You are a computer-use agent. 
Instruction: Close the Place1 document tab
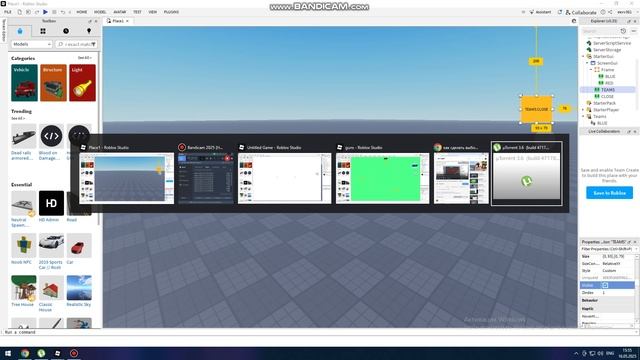coord(127,21)
